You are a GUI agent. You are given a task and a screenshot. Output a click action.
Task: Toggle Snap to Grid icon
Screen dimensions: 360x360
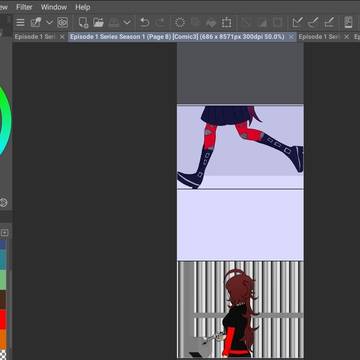click(329, 22)
